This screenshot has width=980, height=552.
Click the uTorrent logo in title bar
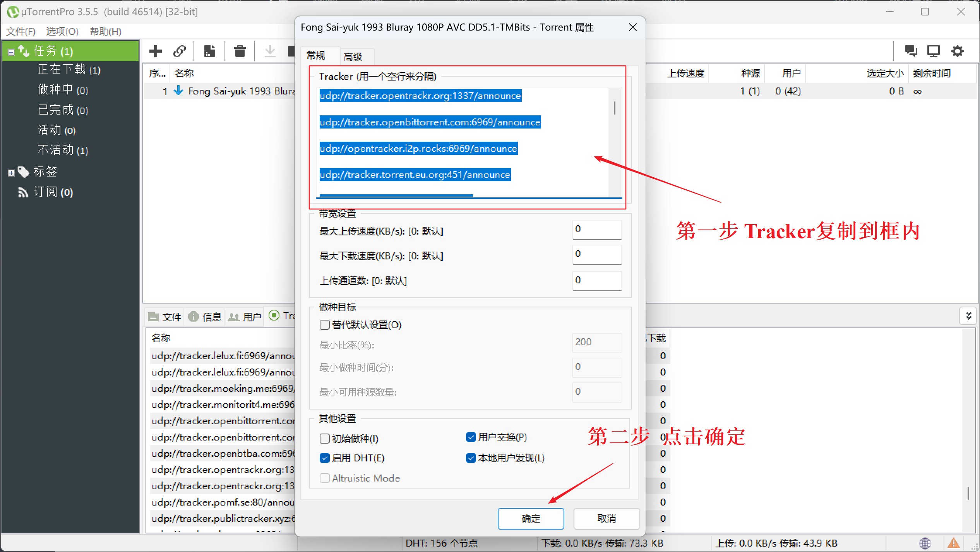13,12
